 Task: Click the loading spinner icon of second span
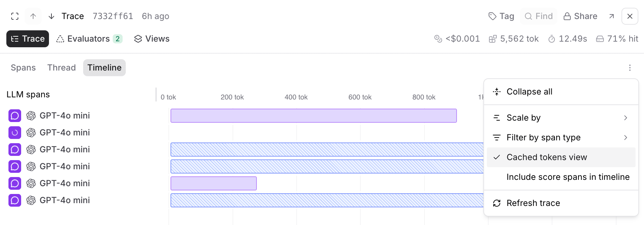pyautogui.click(x=15, y=133)
